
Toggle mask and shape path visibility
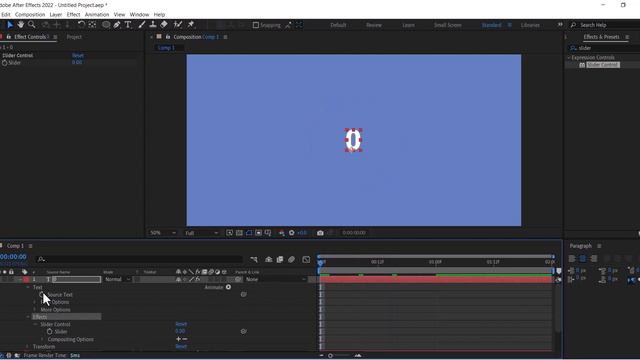249,233
